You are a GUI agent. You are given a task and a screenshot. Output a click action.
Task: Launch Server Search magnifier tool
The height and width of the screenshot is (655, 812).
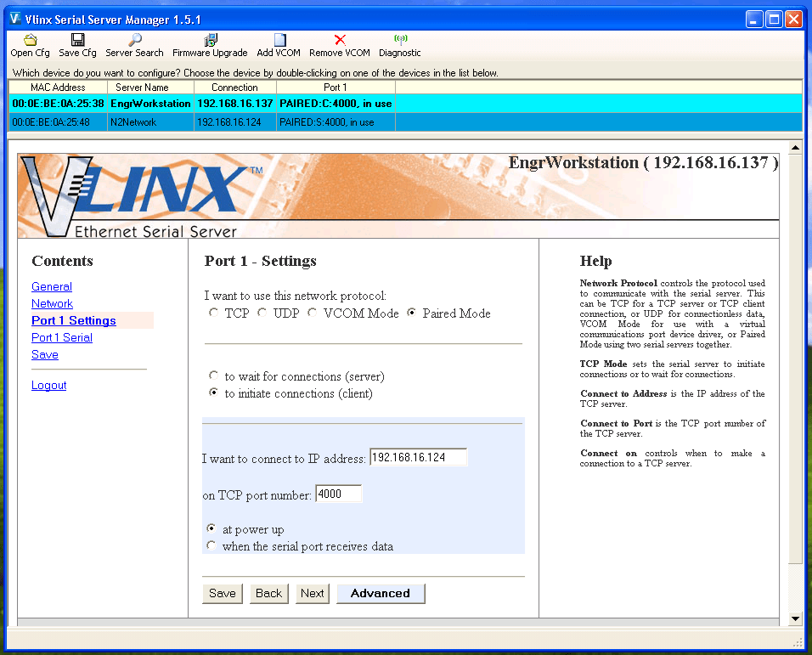135,46
